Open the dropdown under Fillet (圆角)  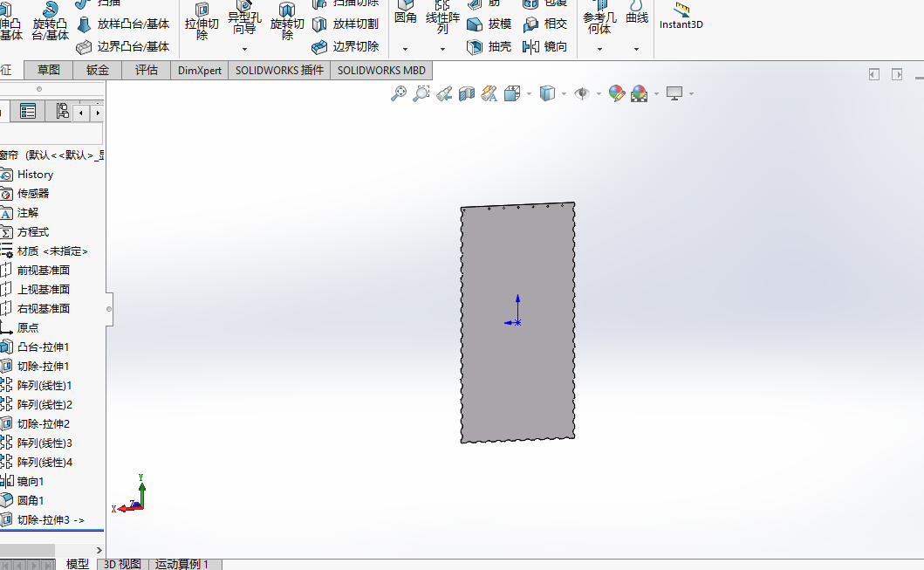point(405,49)
